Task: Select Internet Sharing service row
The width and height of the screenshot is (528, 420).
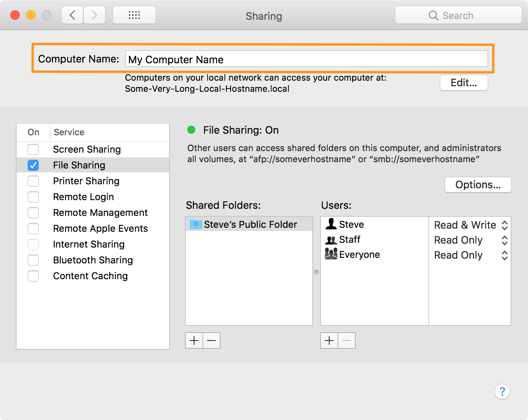Action: 93,244
